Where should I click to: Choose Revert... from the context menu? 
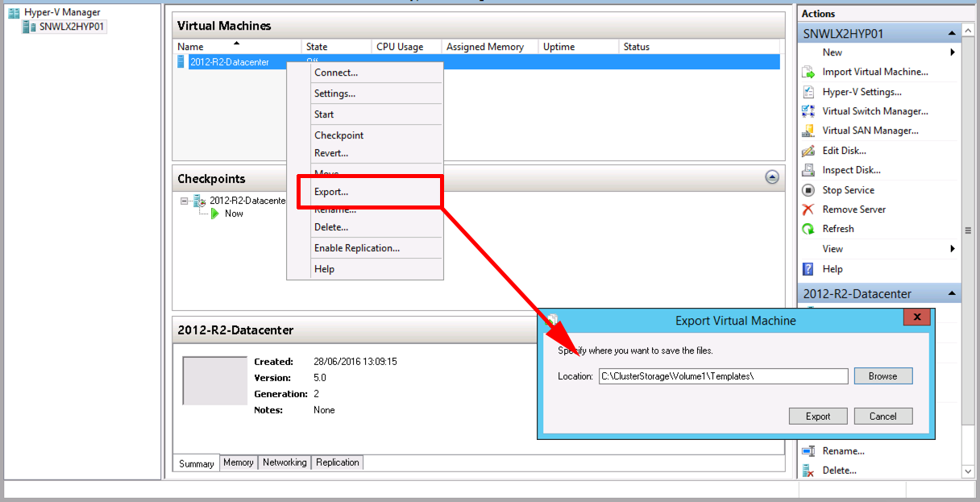(331, 153)
